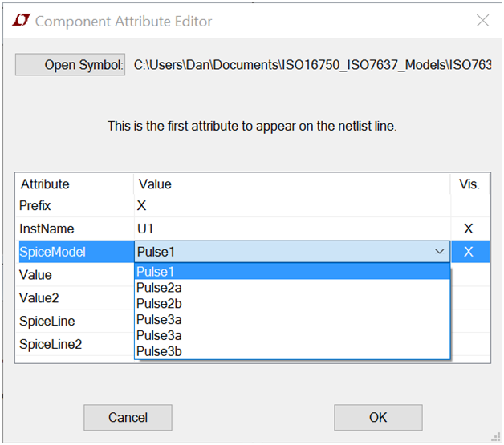Click the InstName value U1 field
This screenshot has height=445, width=504.
pos(292,229)
